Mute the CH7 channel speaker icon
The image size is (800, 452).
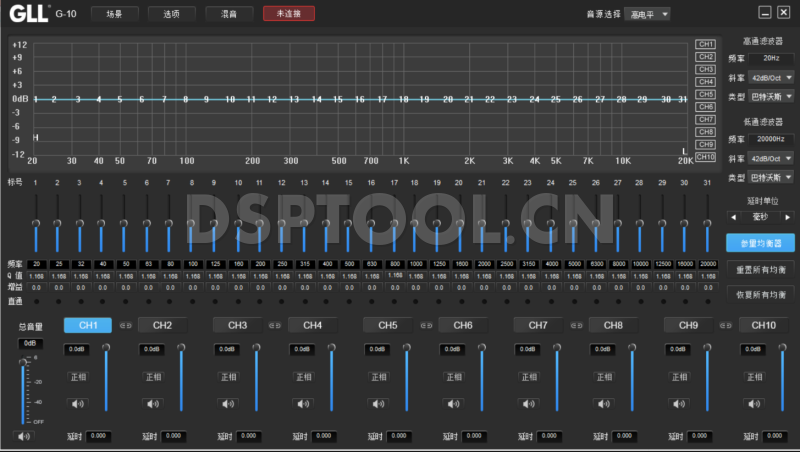pyautogui.click(x=527, y=403)
